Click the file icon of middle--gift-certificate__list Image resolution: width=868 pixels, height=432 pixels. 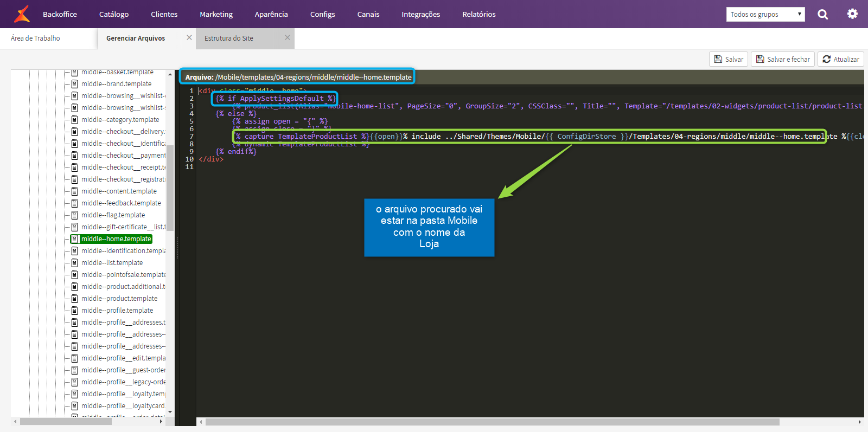point(75,227)
